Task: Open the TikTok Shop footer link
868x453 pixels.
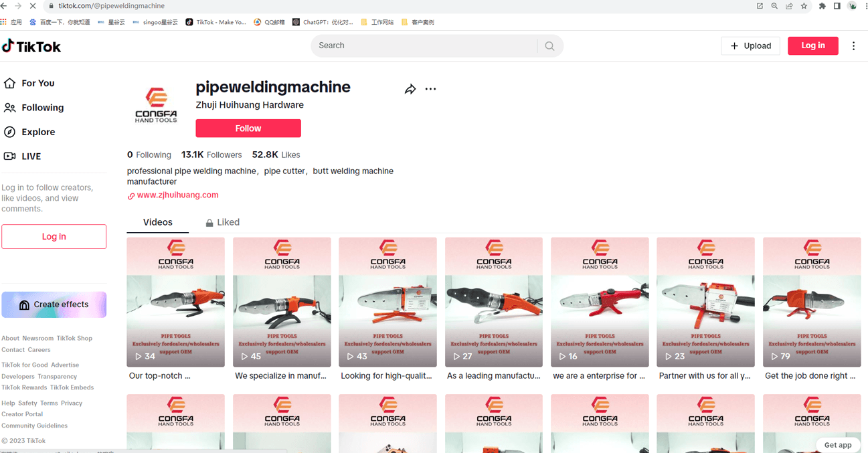Action: [x=74, y=339]
